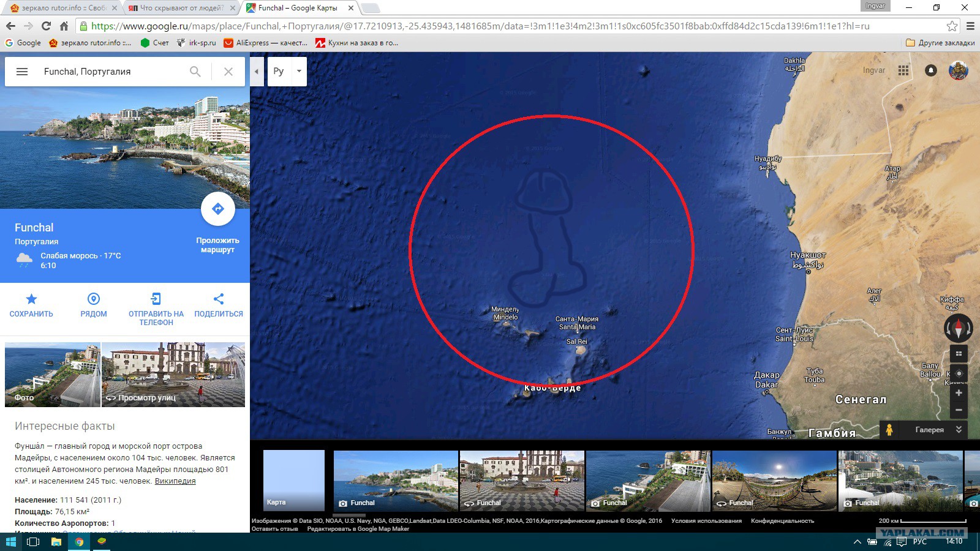The height and width of the screenshot is (551, 980).
Task: Show nearby places with the Рядом icon
Action: tap(94, 299)
